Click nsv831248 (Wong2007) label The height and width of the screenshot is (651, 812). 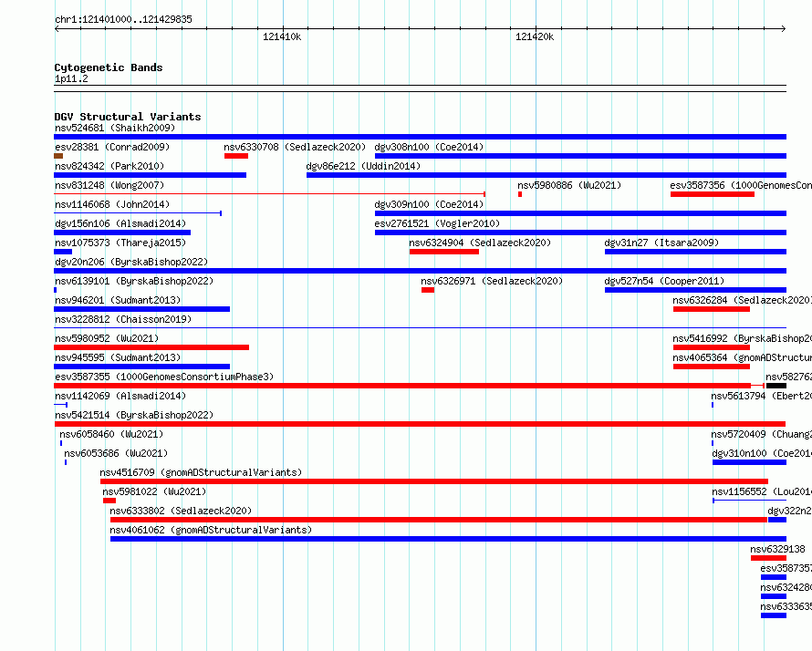click(109, 185)
